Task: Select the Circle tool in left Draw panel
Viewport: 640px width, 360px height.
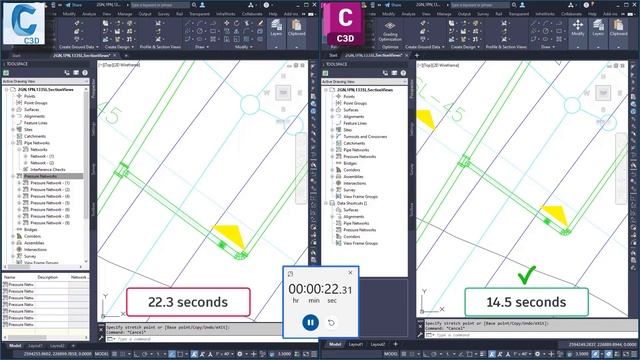Action: tap(200, 31)
